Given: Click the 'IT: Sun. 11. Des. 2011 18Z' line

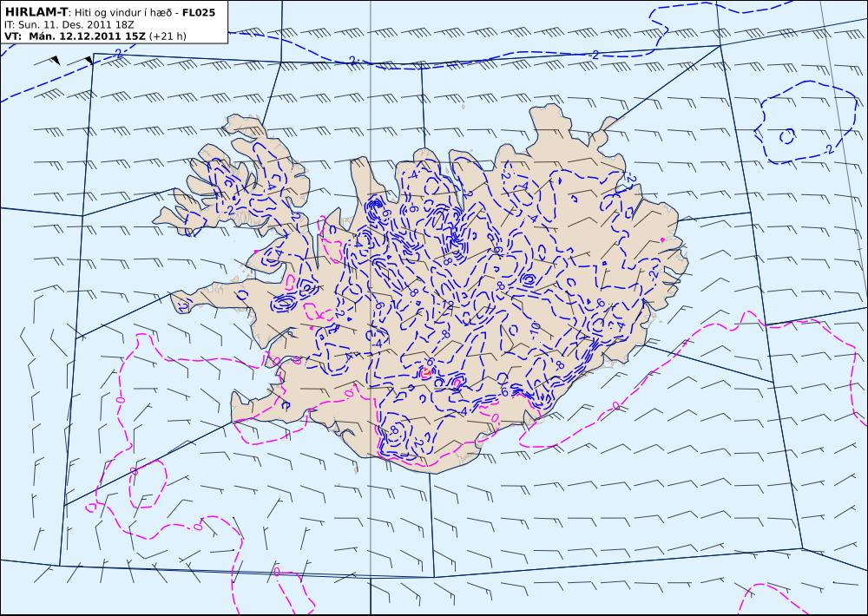Looking at the screenshot, I should pyautogui.click(x=69, y=25).
